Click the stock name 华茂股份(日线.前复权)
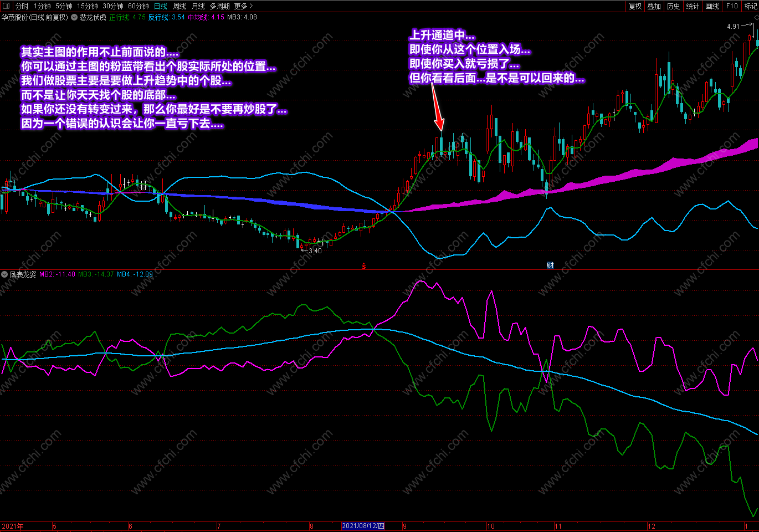 click(34, 17)
